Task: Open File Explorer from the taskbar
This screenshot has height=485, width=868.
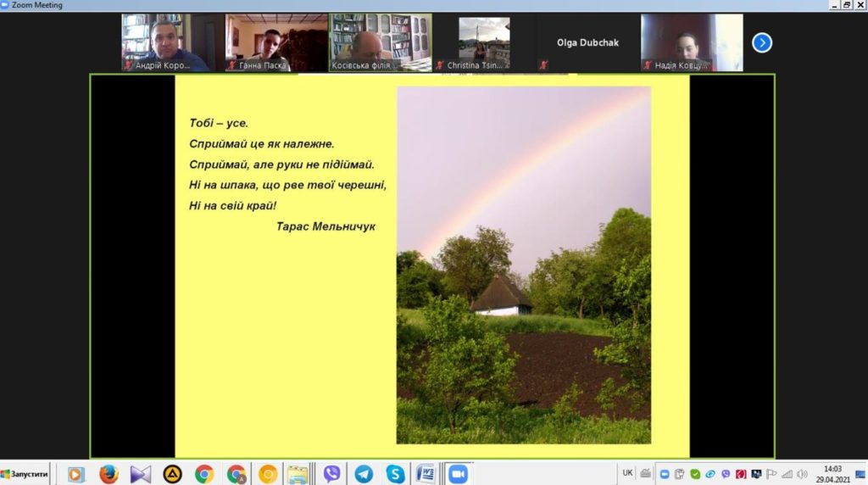Action: (x=298, y=474)
